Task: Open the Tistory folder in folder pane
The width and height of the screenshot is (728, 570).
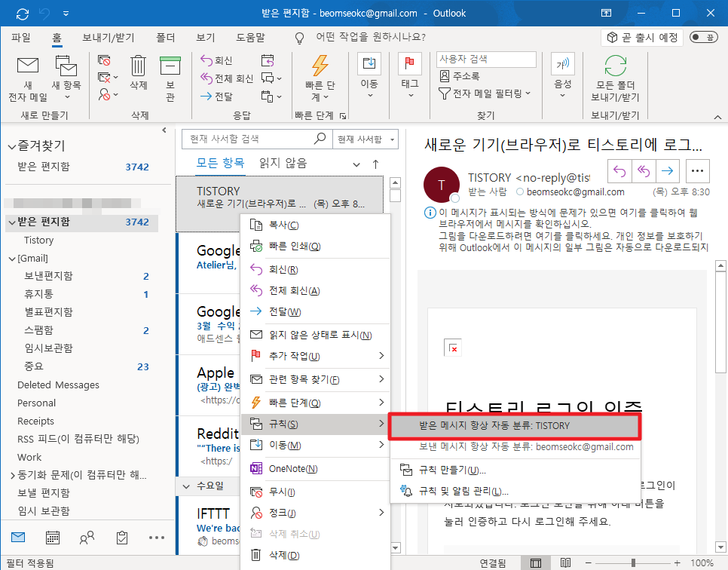Action: tap(39, 241)
